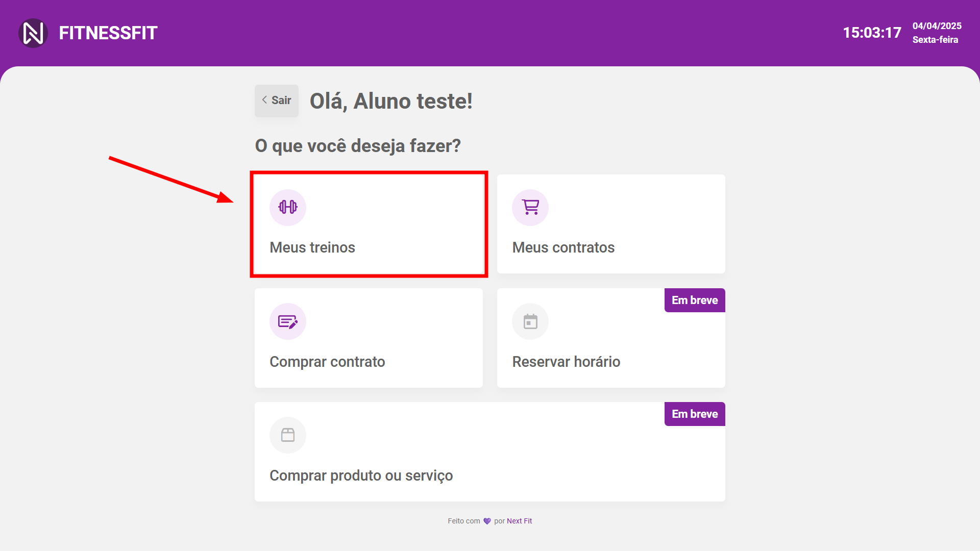Click the contract pencil icon in Comprar contrato
The image size is (980, 551).
pos(288,321)
